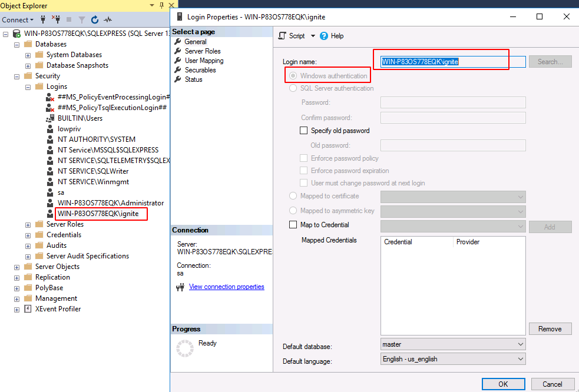Expand the Server Roles tree node
579x392 pixels.
[x=28, y=225]
